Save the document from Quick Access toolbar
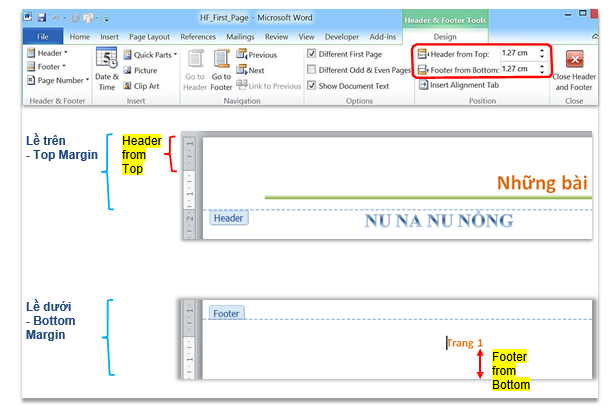The width and height of the screenshot is (614, 407). point(42,18)
